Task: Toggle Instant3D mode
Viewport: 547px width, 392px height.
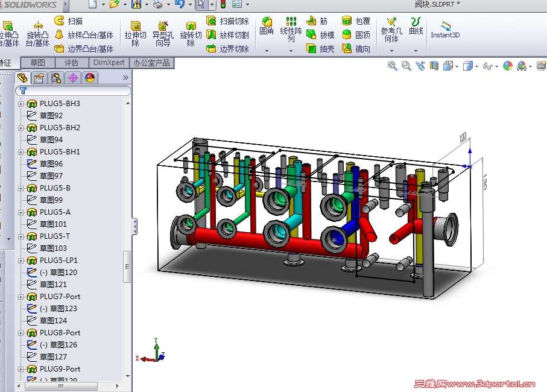Action: tap(445, 30)
